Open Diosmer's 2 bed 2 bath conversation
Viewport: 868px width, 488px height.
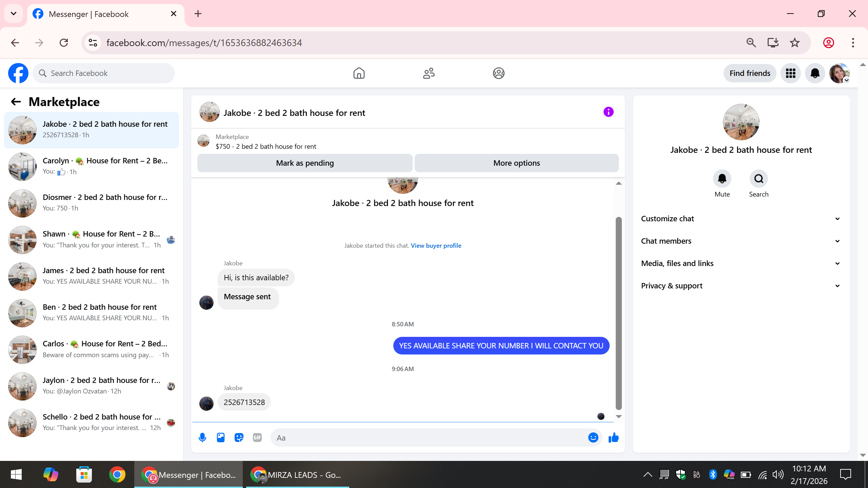click(92, 203)
